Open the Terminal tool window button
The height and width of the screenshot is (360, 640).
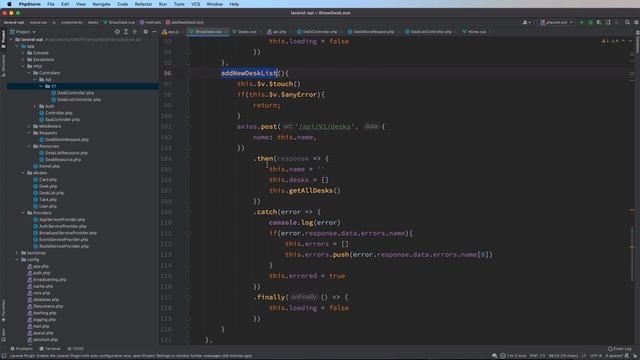pyautogui.click(x=50, y=349)
